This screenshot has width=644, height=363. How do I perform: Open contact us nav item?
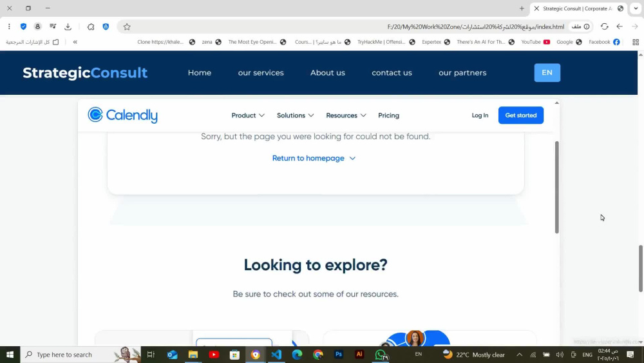coord(392,73)
